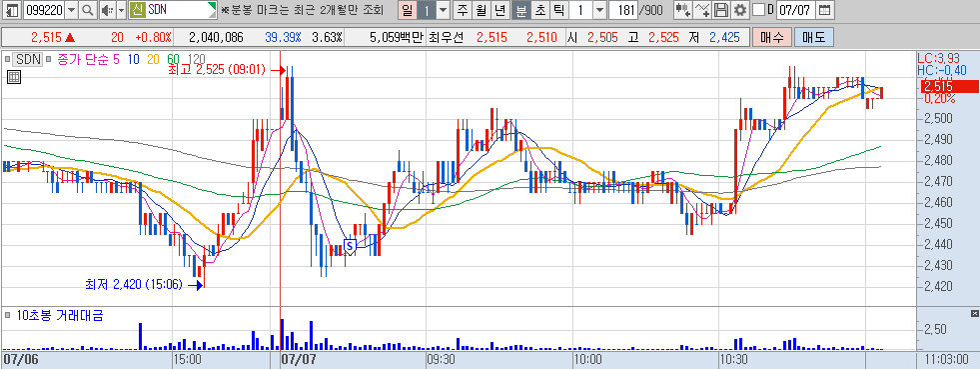
Task: Open chart settings gear icon
Action: point(740,10)
